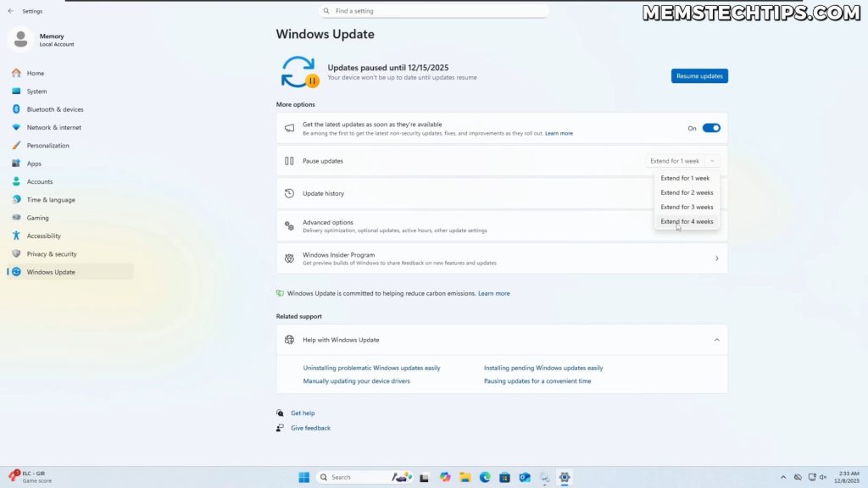Select Time & language settings
The image size is (868, 488).
tap(53, 199)
